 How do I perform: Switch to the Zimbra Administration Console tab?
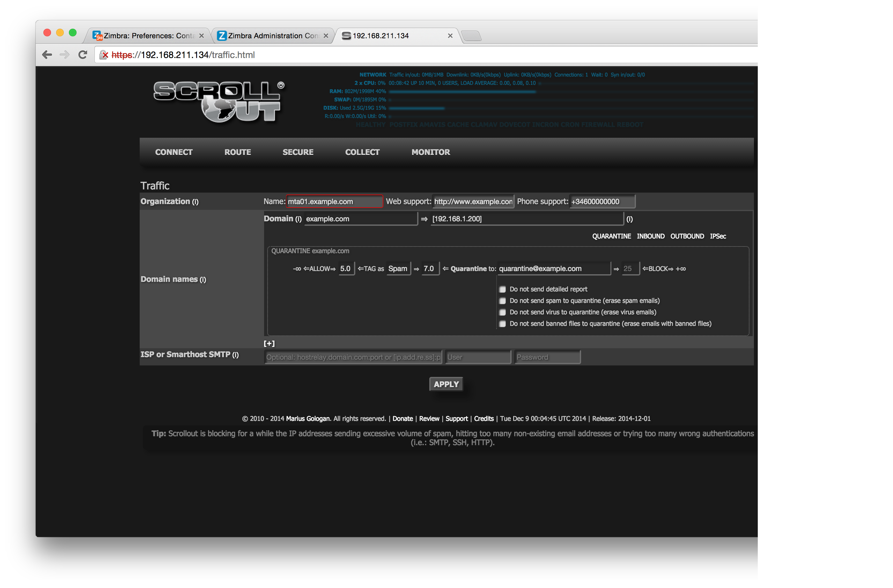273,36
